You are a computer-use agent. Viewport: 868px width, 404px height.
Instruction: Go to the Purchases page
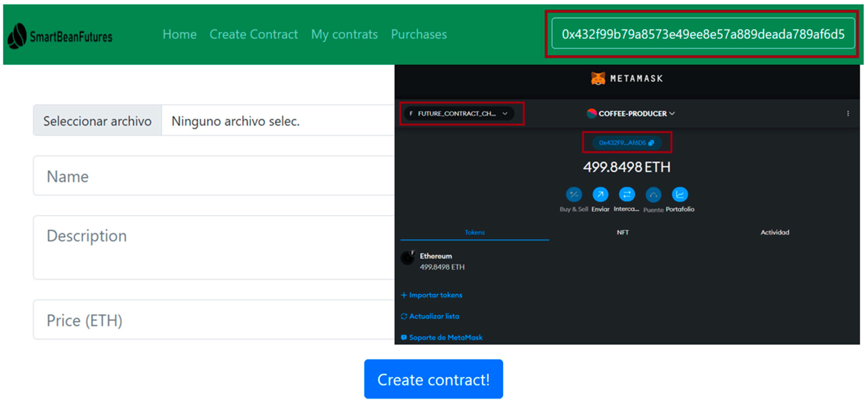[418, 34]
